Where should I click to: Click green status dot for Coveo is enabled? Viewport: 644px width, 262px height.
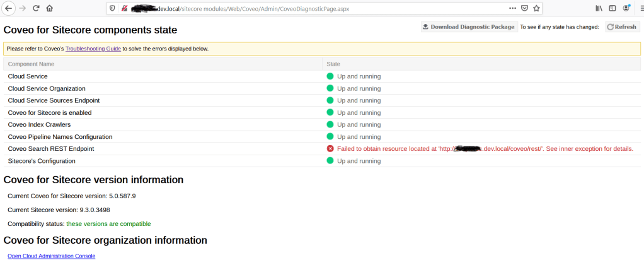[x=330, y=112]
